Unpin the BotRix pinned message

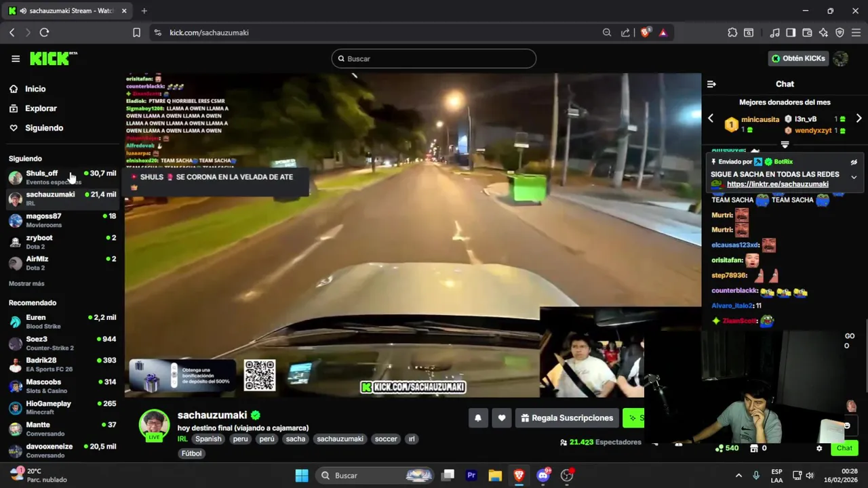[x=854, y=162]
